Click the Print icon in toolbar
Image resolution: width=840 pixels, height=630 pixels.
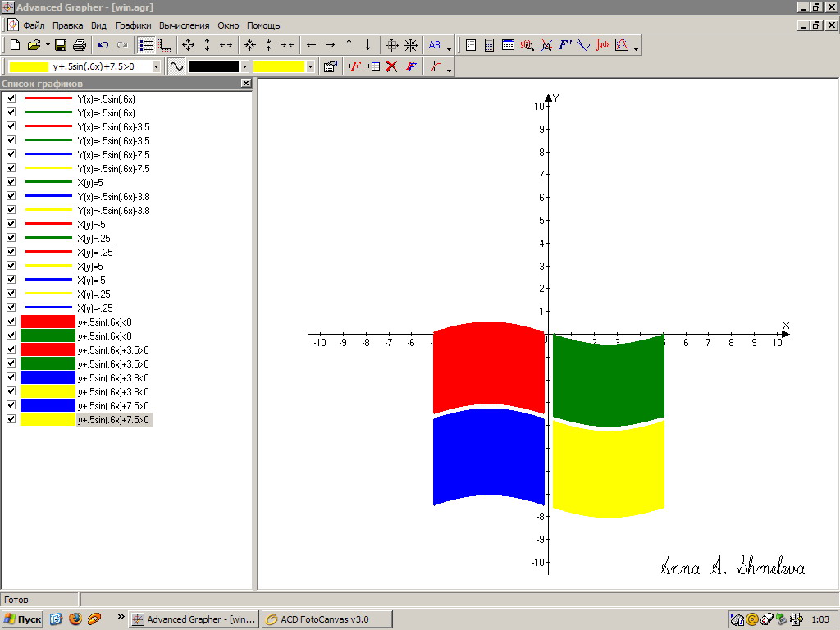[x=80, y=45]
